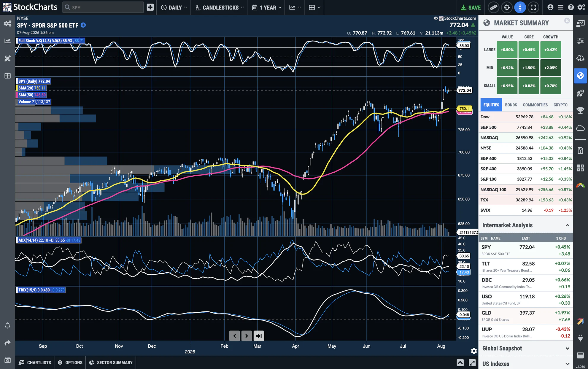Image resolution: width=588 pixels, height=369 pixels.
Task: Open the Candlesticks chart type dropdown
Action: point(220,7)
